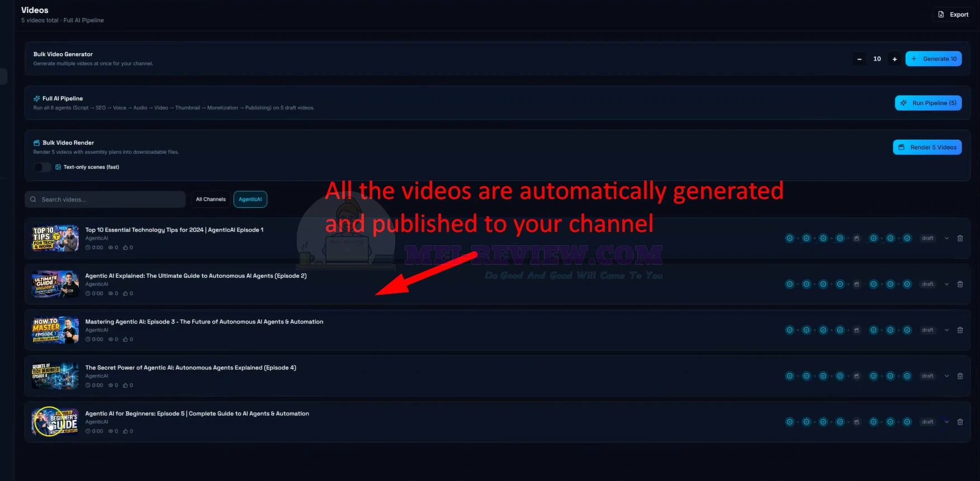Screen dimensions: 980x481
Task: Click the video stage clapperboard icon for Episode 4
Action: pos(856,376)
